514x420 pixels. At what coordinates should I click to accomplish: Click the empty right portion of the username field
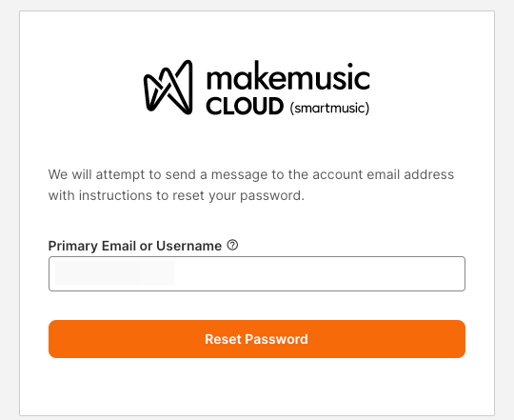[320, 273]
